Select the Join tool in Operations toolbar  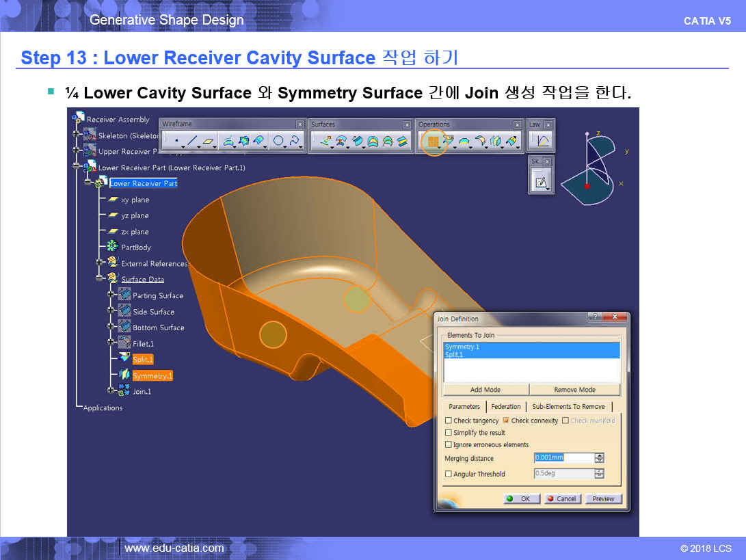click(x=432, y=142)
